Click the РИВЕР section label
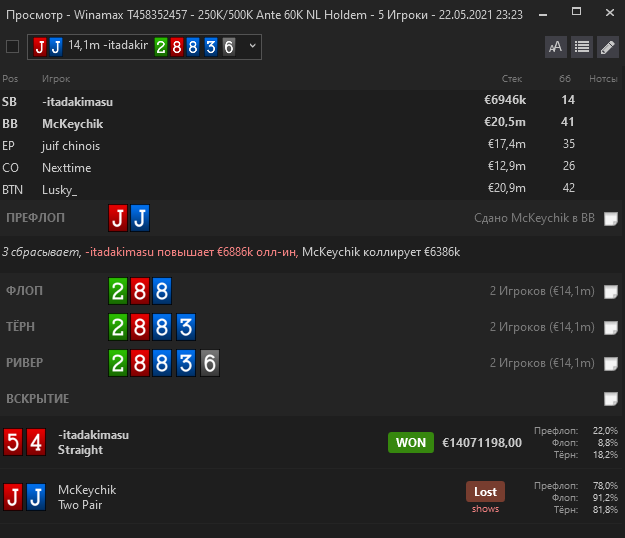The image size is (625, 538). pos(25,362)
